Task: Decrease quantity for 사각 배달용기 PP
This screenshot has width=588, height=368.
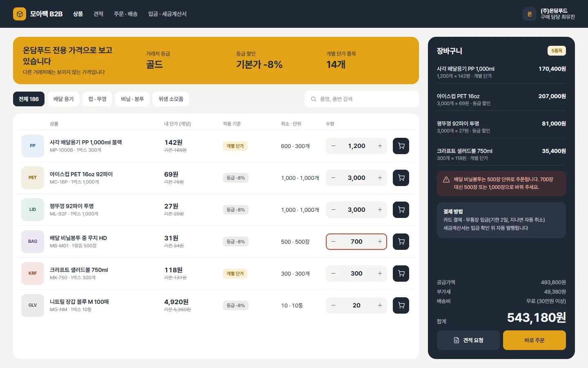Action: tap(333, 146)
